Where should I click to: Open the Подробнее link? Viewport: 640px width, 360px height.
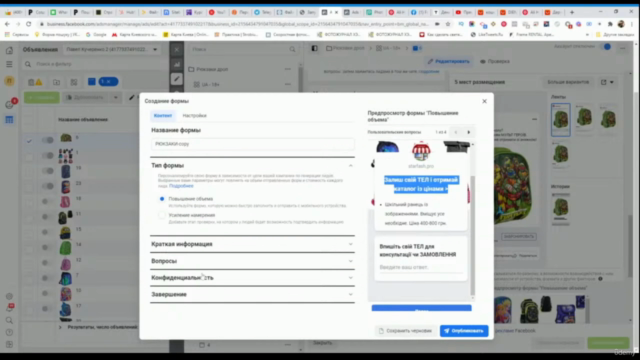[181, 186]
